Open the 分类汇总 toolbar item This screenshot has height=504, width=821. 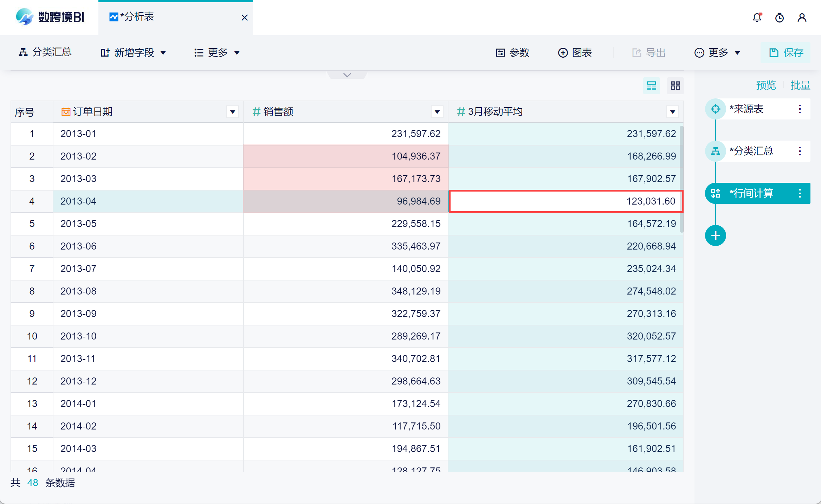45,52
